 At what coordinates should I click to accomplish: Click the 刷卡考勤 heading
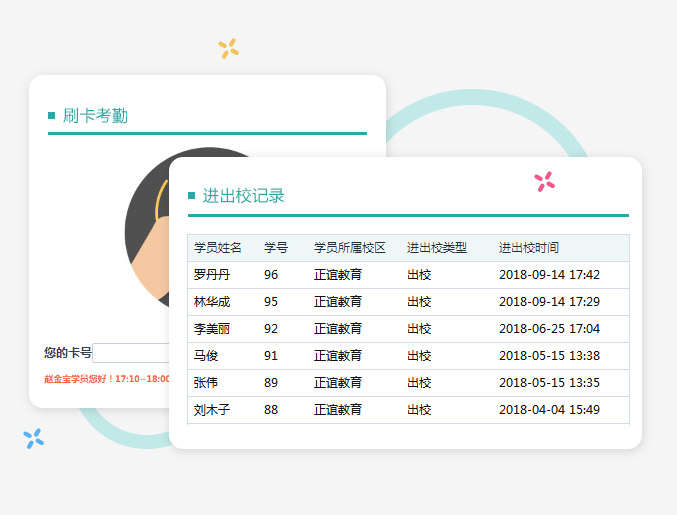pyautogui.click(x=95, y=116)
